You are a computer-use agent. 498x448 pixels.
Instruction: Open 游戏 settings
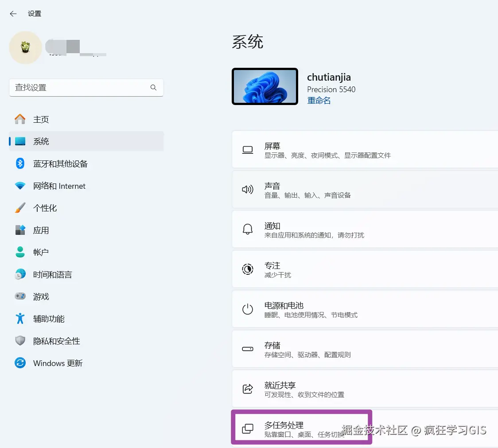86,296
